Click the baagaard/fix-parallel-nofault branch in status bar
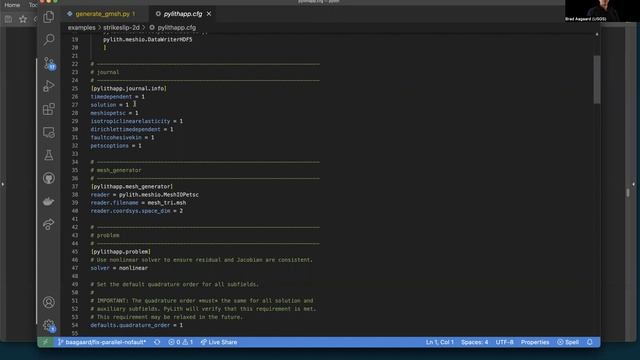The height and width of the screenshot is (360, 640). pos(102,342)
